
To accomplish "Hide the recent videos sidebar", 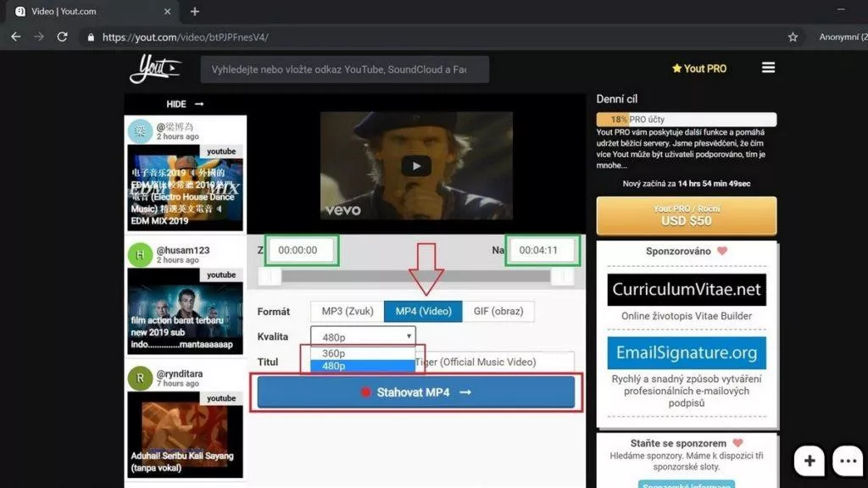I will tap(185, 104).
